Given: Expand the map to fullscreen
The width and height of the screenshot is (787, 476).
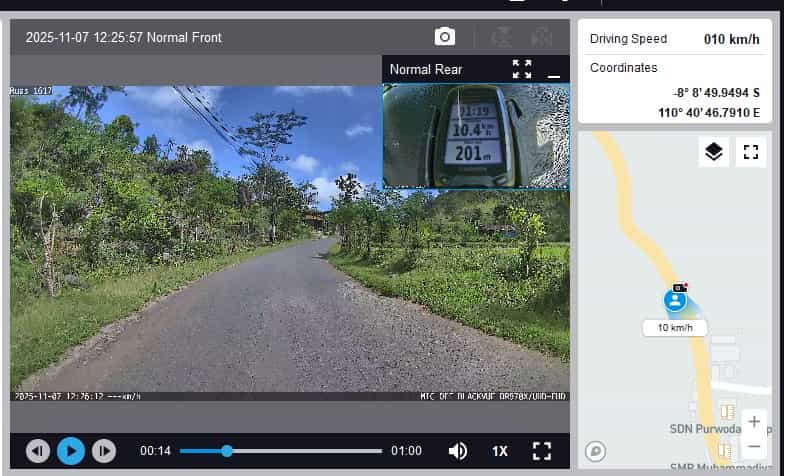Looking at the screenshot, I should point(751,152).
